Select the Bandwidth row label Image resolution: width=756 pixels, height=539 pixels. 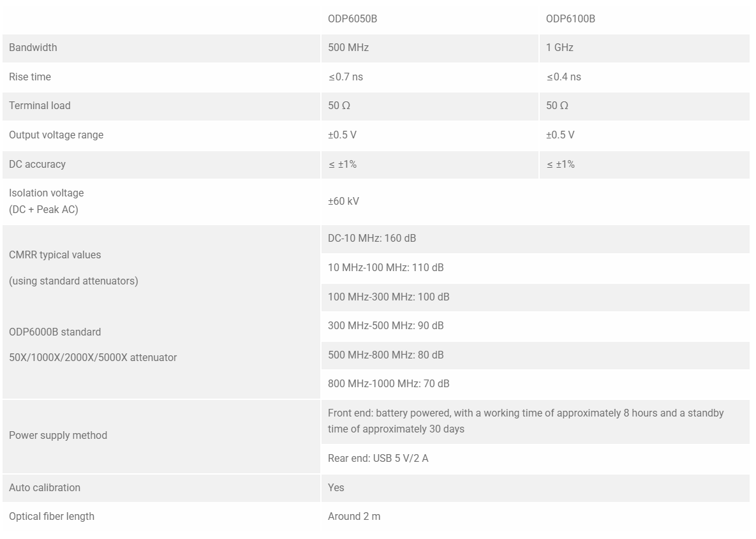pyautogui.click(x=33, y=47)
